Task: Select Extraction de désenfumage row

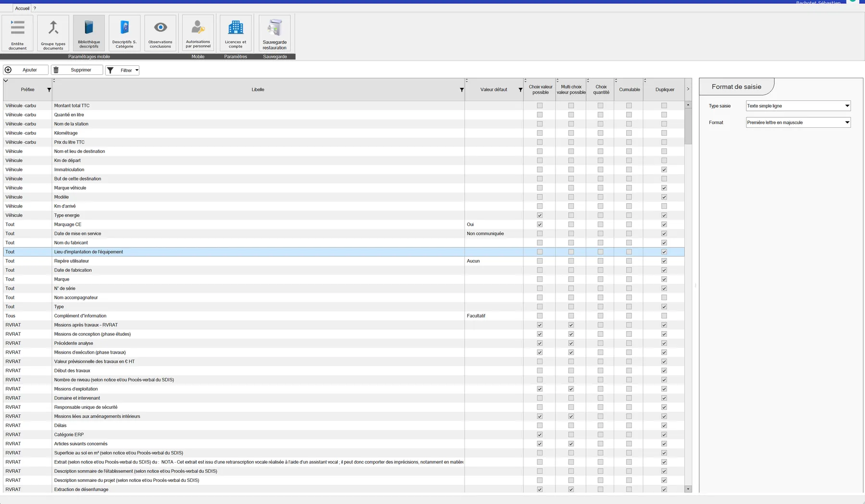Action: (344, 489)
